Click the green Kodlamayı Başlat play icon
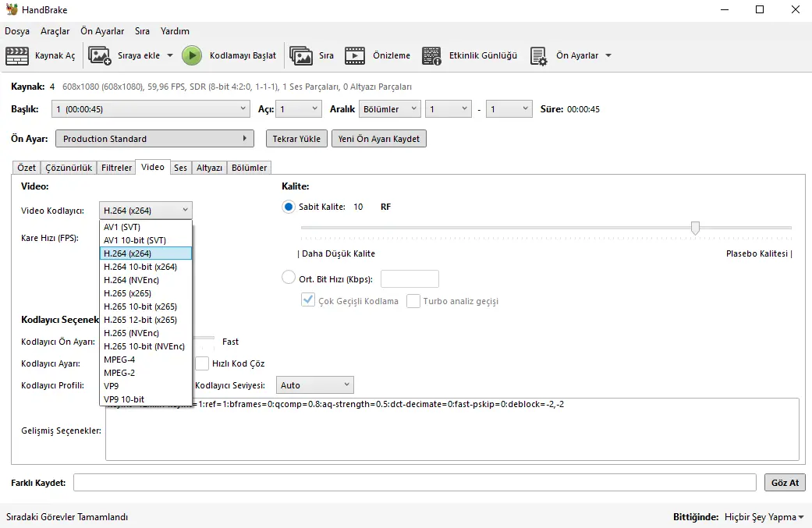 [192, 55]
